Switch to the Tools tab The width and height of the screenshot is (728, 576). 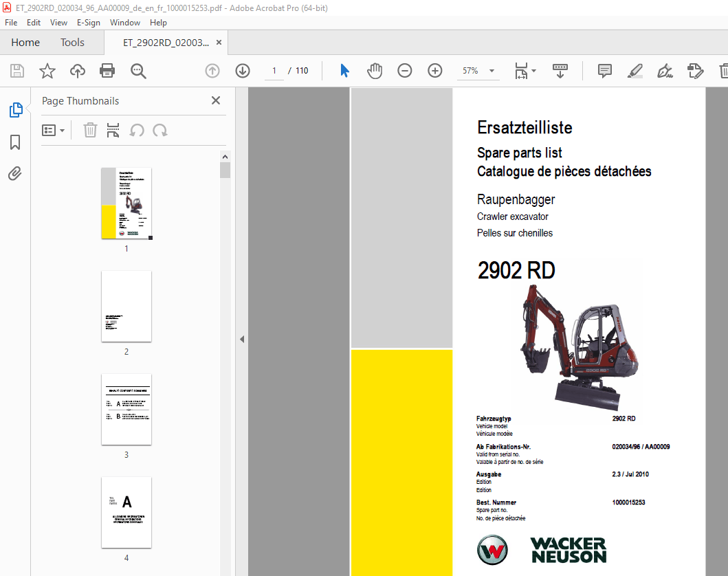(71, 42)
